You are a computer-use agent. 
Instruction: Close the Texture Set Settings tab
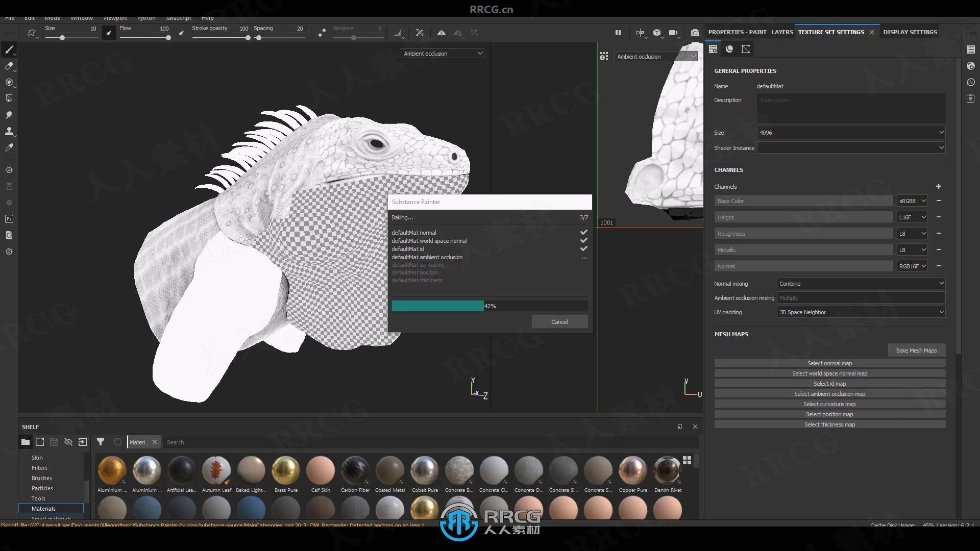click(872, 32)
